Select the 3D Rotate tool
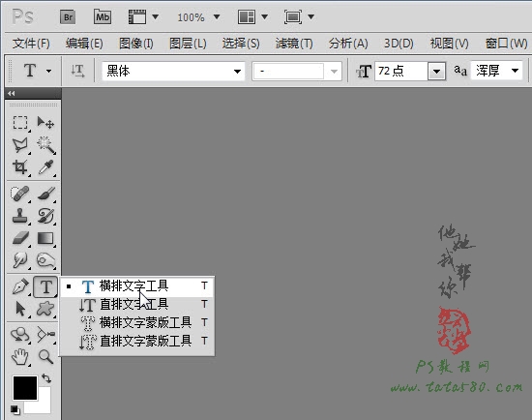532x420 pixels. point(20,335)
